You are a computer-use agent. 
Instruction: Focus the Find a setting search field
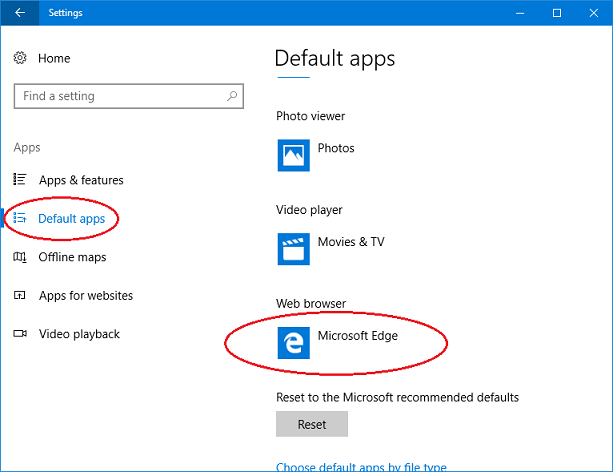[x=120, y=96]
